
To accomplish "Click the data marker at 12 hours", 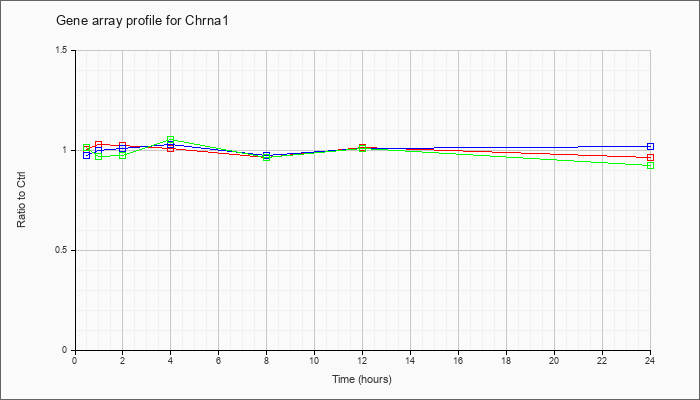I will click(x=362, y=148).
